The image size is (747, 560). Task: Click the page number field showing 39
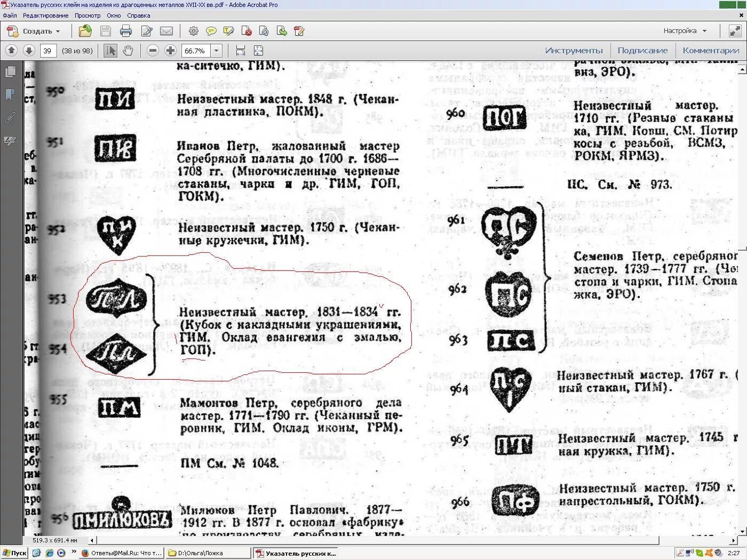pyautogui.click(x=48, y=51)
